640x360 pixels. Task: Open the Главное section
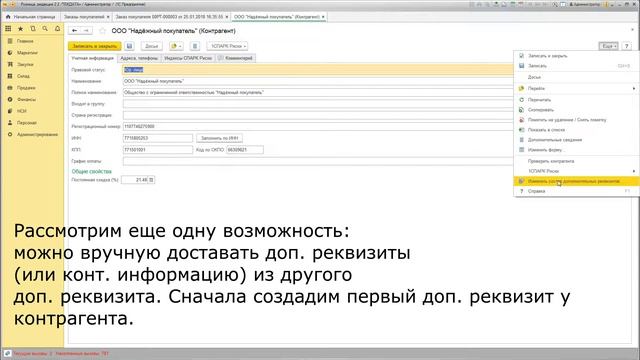click(x=25, y=41)
